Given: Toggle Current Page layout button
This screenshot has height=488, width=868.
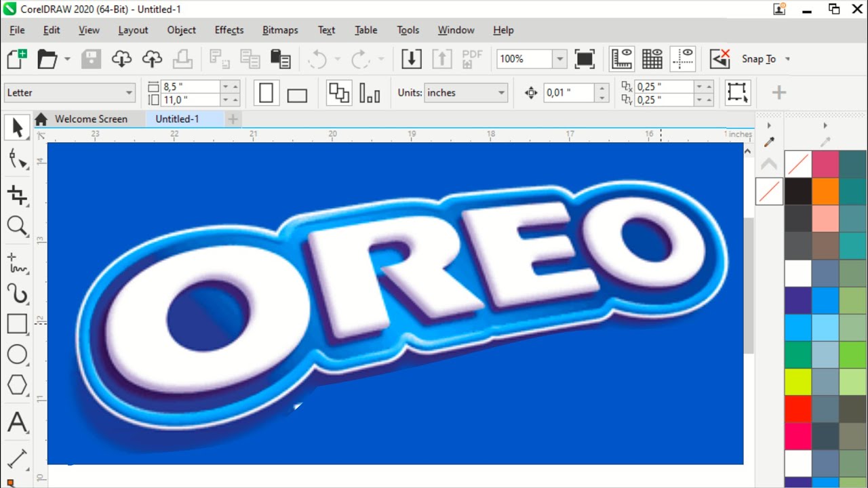Looking at the screenshot, I should tap(370, 93).
